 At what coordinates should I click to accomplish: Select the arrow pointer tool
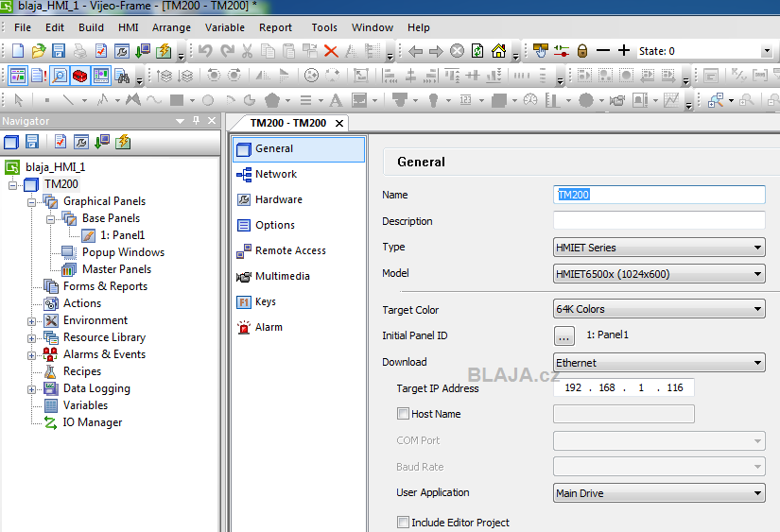coord(19,100)
